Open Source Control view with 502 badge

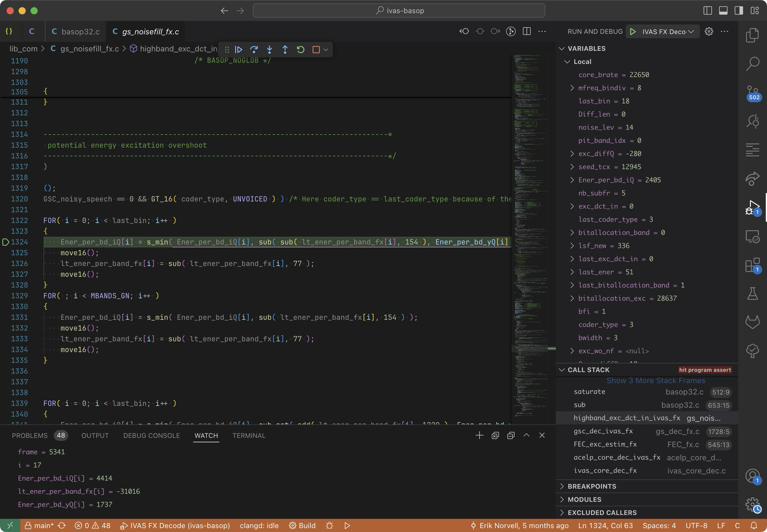click(x=753, y=92)
